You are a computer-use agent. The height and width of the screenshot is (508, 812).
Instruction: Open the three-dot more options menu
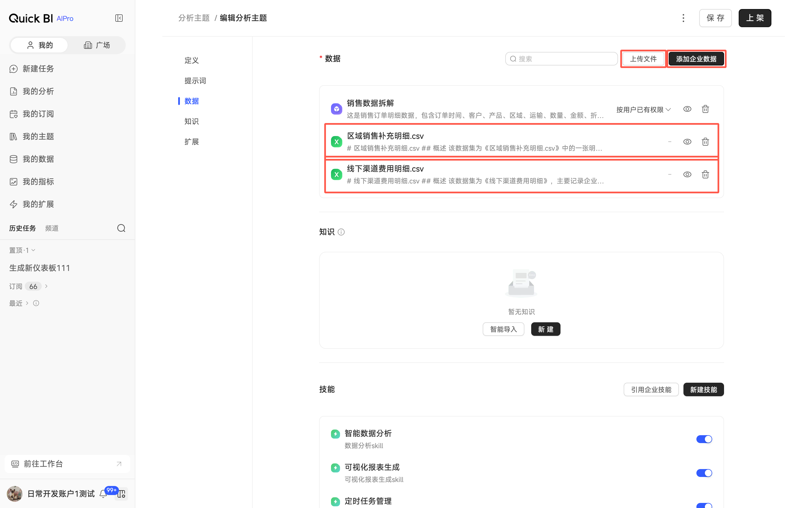pyautogui.click(x=683, y=18)
